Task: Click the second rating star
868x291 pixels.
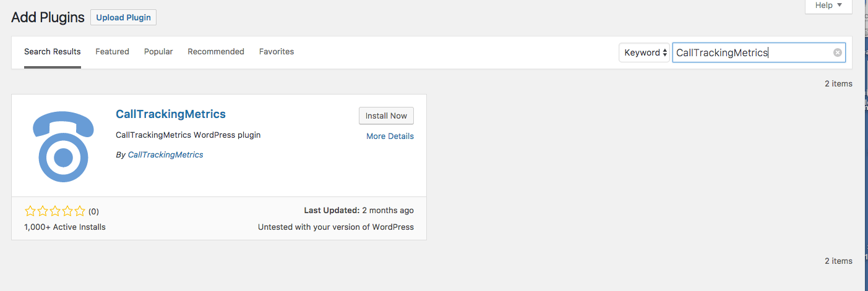Action: [42, 211]
